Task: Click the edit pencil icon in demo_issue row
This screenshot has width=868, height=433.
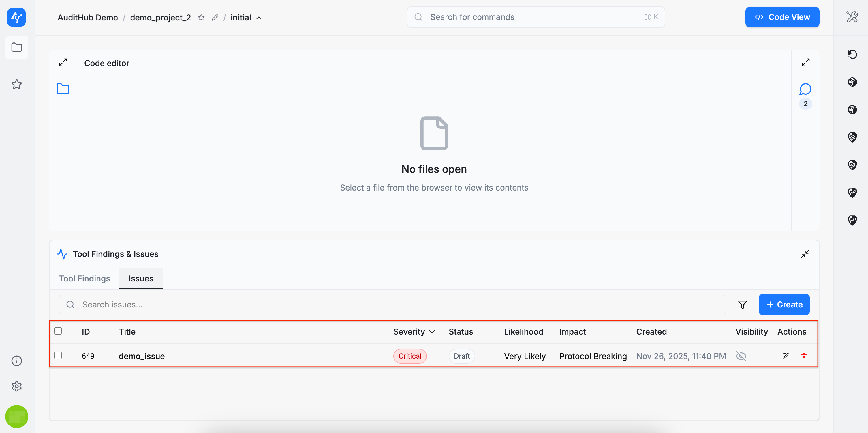Action: [785, 356]
